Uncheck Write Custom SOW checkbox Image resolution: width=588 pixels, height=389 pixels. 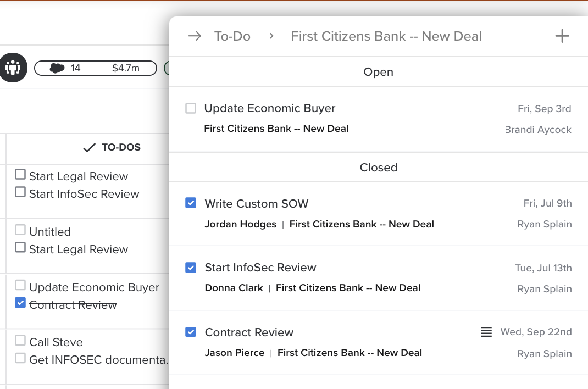(191, 203)
